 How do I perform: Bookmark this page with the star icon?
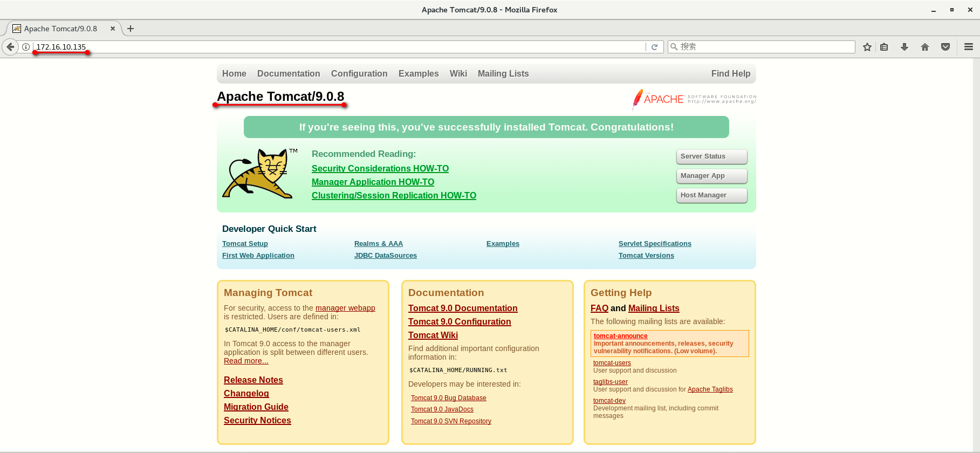[x=867, y=47]
